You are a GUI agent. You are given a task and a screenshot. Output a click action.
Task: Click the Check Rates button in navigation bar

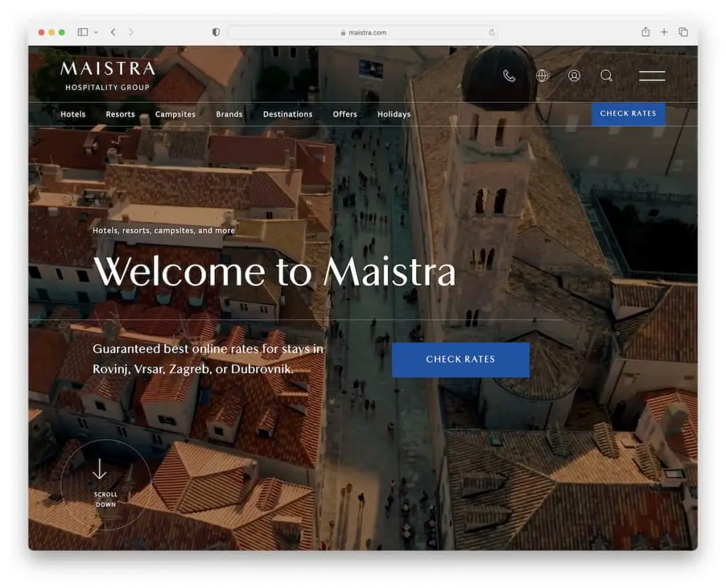point(628,113)
